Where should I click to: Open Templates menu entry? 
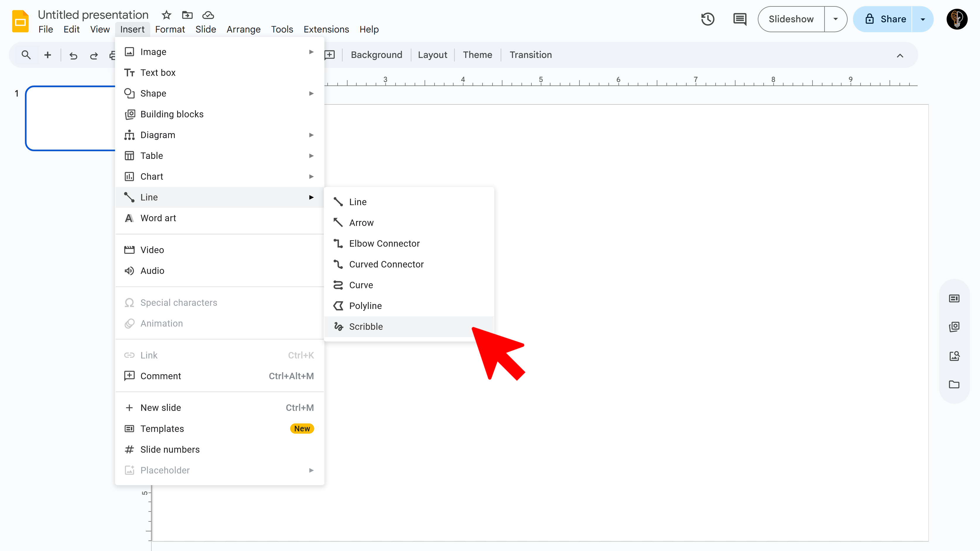pos(220,429)
